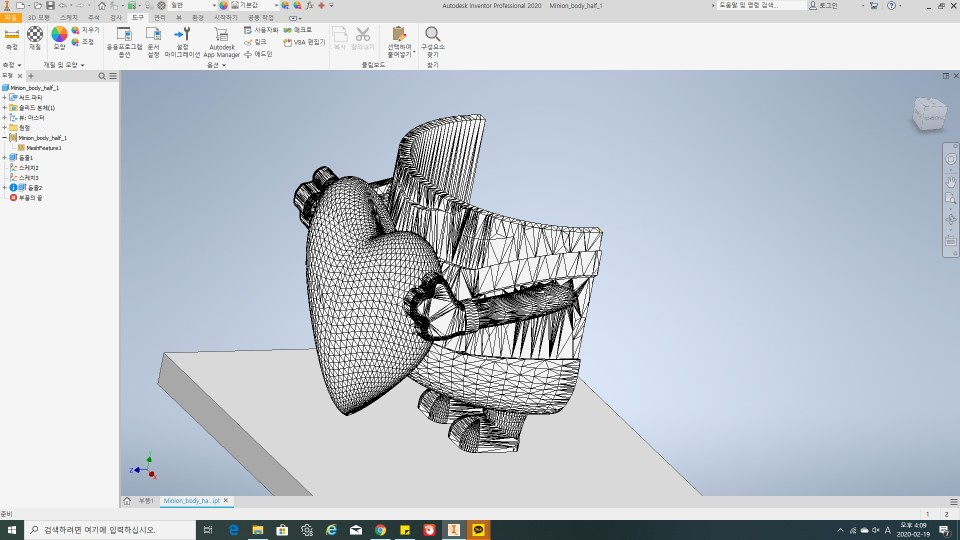Viewport: 960px width, 540px height.
Task: Close the 모형 browser panel tab
Action: tap(20, 76)
